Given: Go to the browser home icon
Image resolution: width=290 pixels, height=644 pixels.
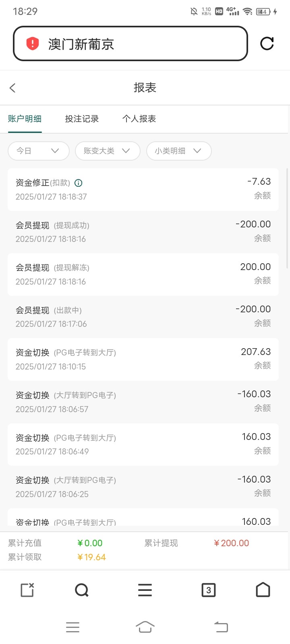Looking at the screenshot, I should coord(263,590).
